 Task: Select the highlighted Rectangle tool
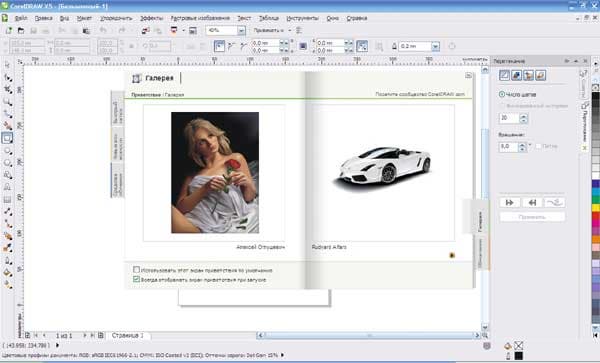(7, 138)
